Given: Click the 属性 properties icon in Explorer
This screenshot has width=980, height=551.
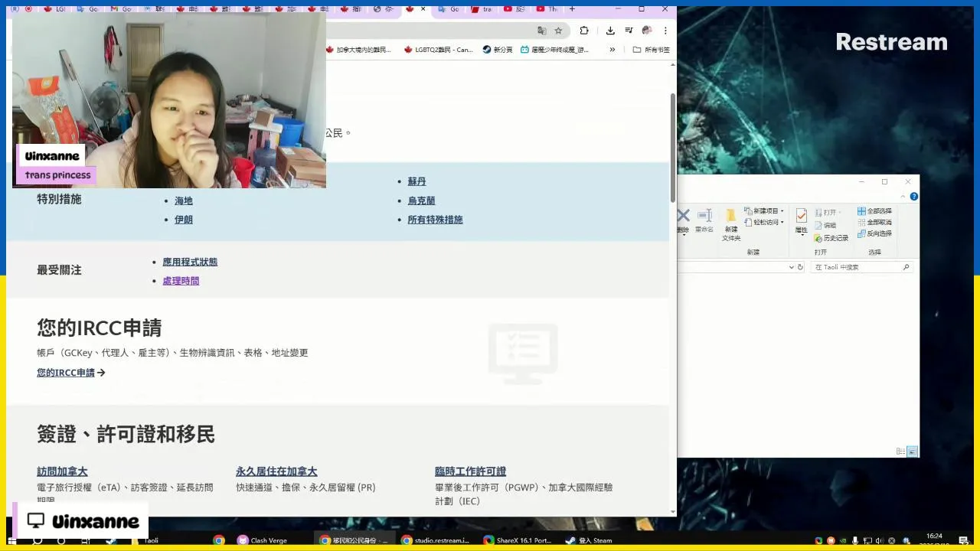Looking at the screenshot, I should 802,221.
